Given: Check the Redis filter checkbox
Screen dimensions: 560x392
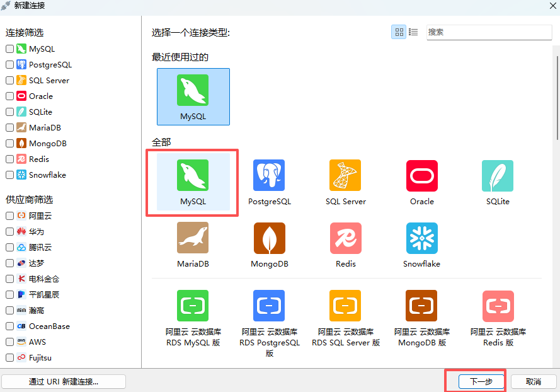Looking at the screenshot, I should point(9,159).
